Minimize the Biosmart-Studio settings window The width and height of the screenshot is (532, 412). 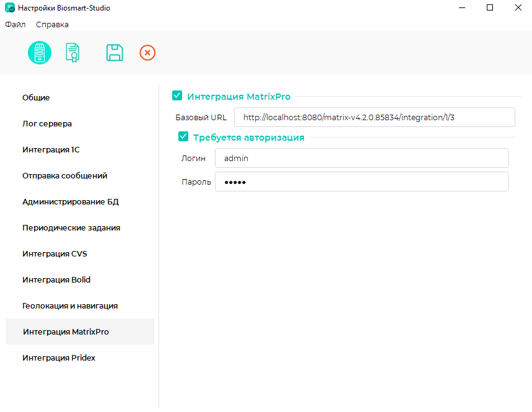pyautogui.click(x=462, y=7)
